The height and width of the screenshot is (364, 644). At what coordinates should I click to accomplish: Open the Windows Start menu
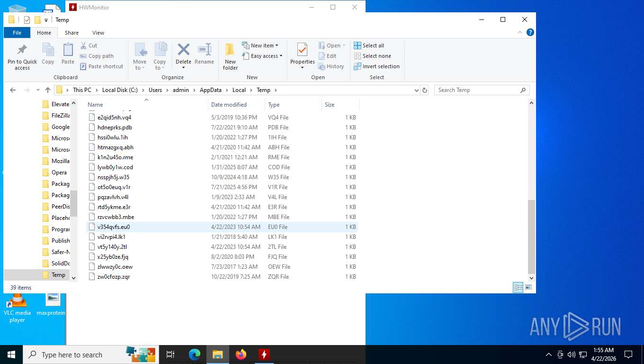(11, 355)
